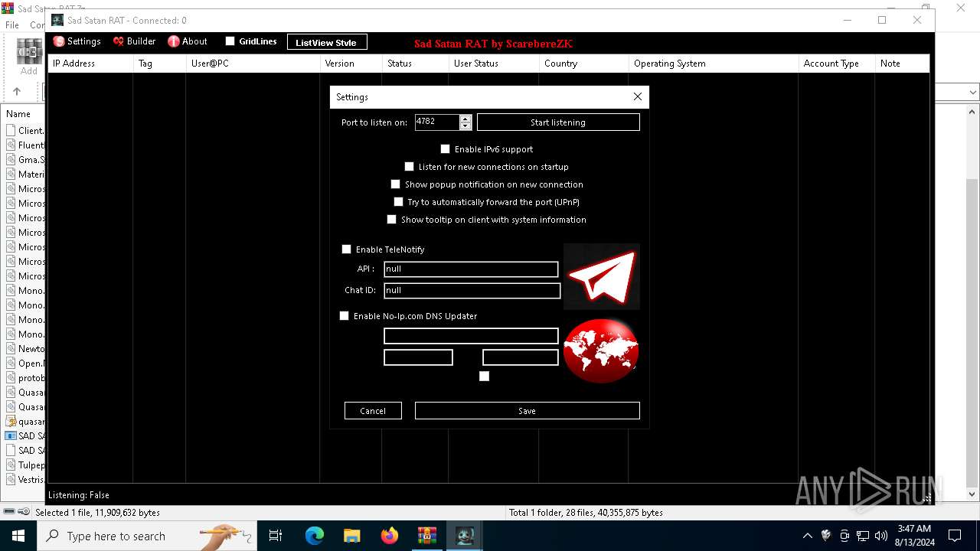
Task: Open Task View from the taskbar
Action: pyautogui.click(x=276, y=536)
